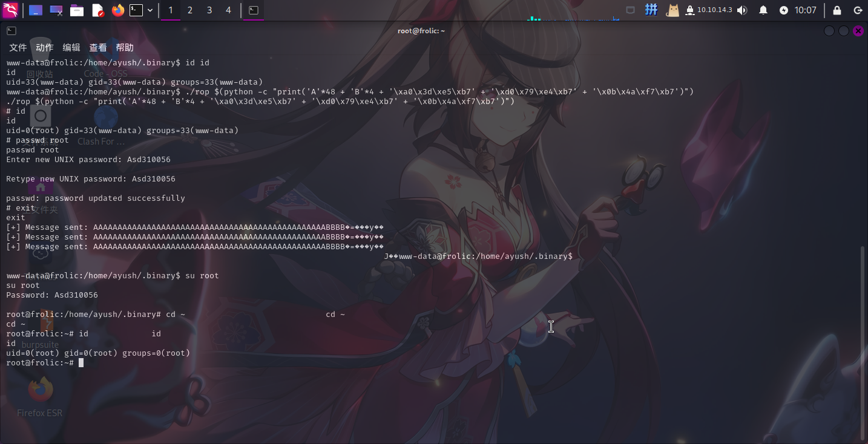This screenshot has width=868, height=444.
Task: Switch to workspace 2
Action: click(x=190, y=10)
